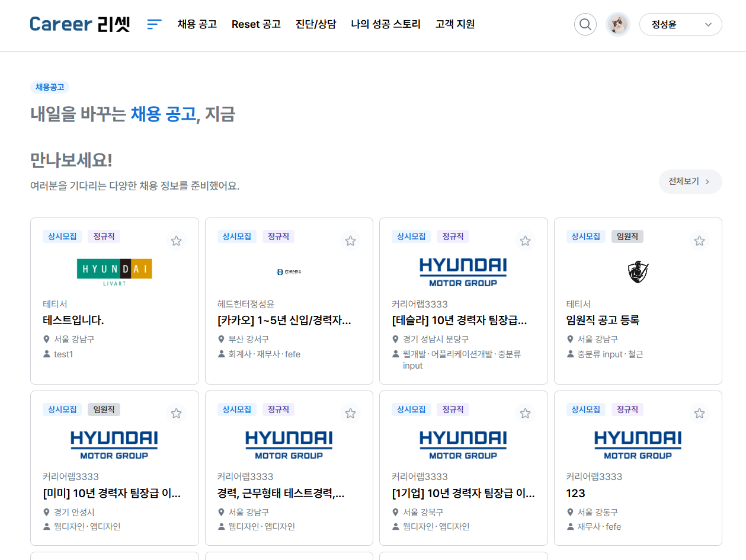Favorite the [1기업] job card star
Screen dimensions: 746x560
click(x=525, y=414)
